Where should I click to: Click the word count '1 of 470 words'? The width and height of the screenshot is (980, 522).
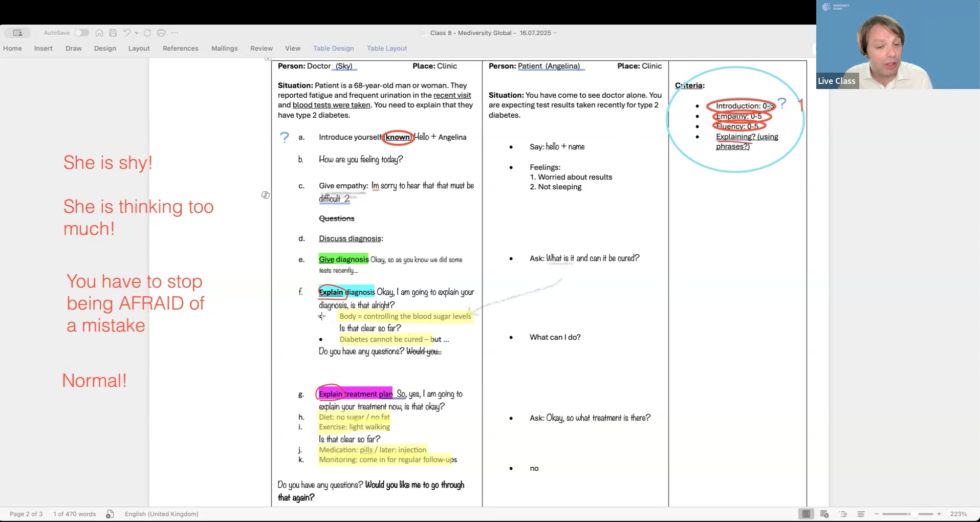pos(74,514)
